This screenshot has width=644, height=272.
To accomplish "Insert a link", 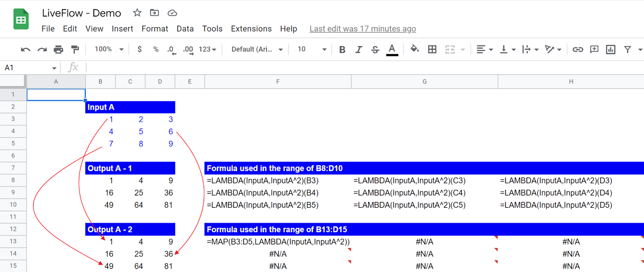I will [578, 49].
